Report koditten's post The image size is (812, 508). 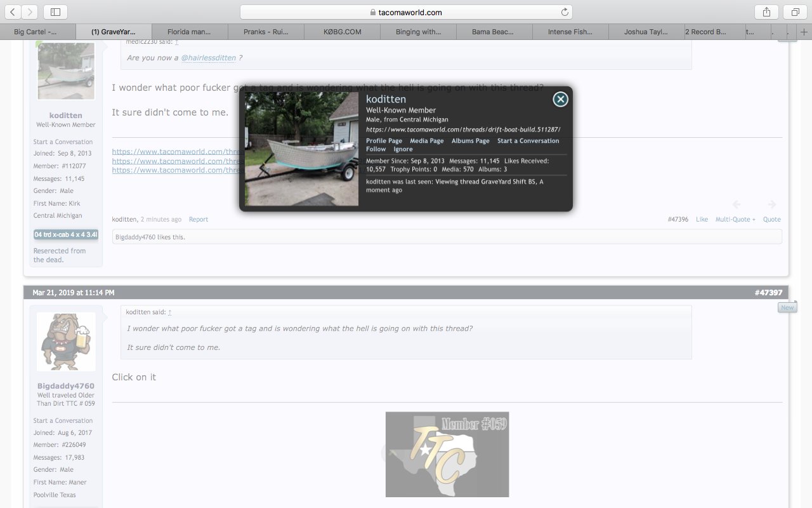tap(199, 220)
